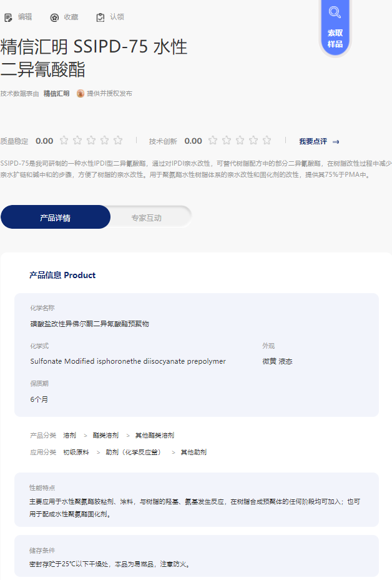Click the appearance value 微黄 液态
Screen dimensions: 392x580
point(277,361)
